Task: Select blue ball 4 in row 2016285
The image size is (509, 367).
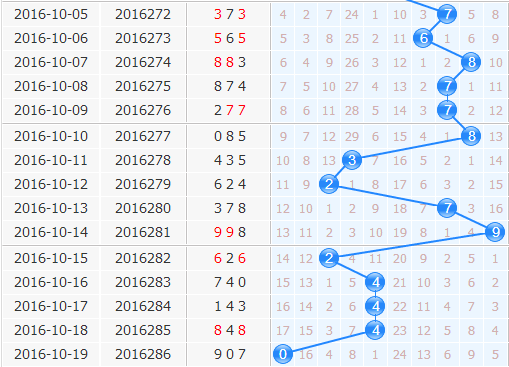Action: pyautogui.click(x=375, y=330)
